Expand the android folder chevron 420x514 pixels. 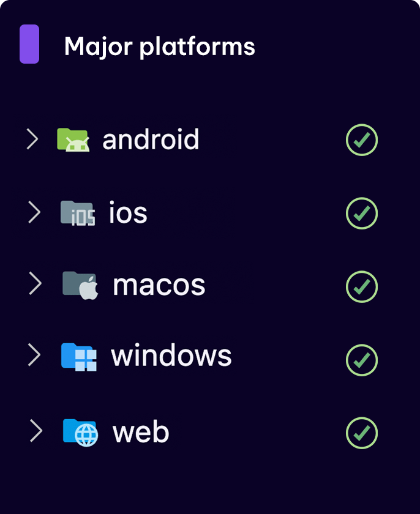tap(32, 139)
